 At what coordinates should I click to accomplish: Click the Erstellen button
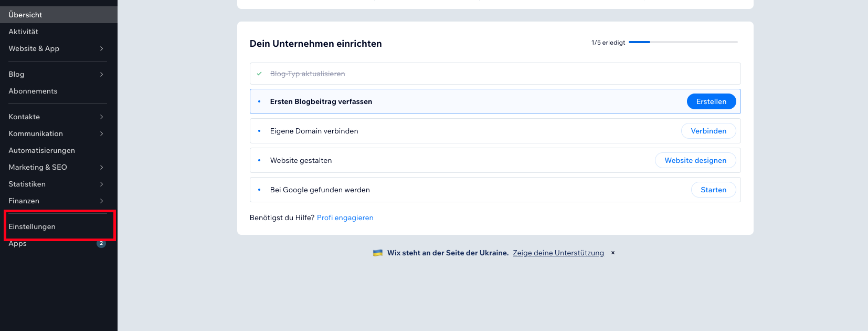[711, 101]
